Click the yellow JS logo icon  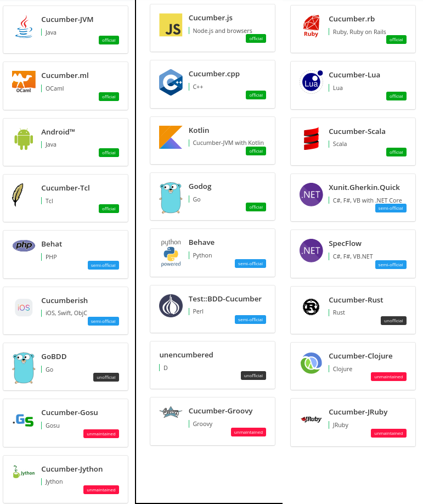pos(171,25)
